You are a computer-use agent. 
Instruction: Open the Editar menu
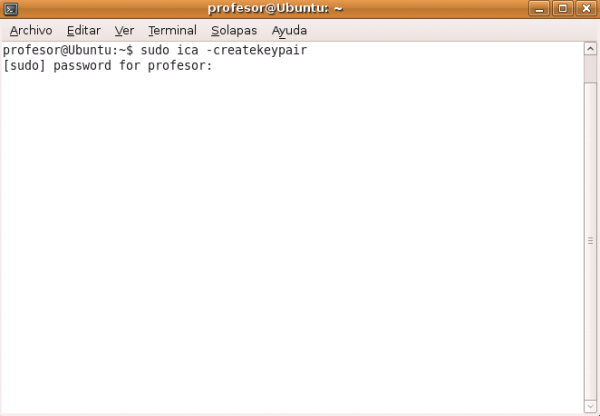[x=84, y=31]
